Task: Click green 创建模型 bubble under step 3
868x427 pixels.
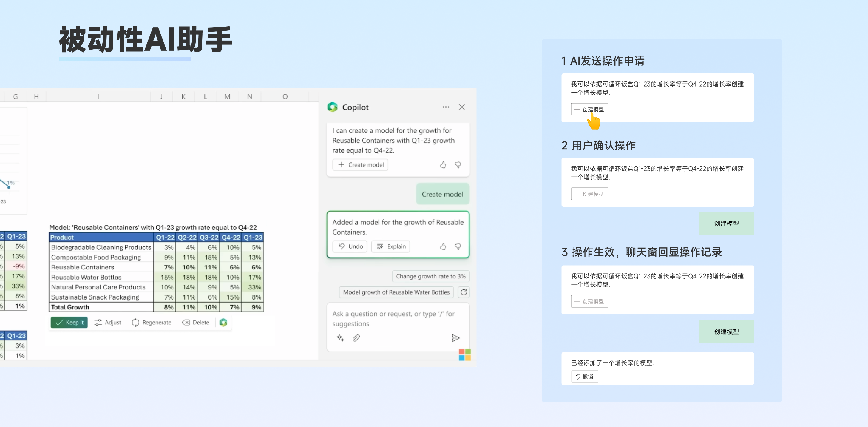Action: pos(726,332)
